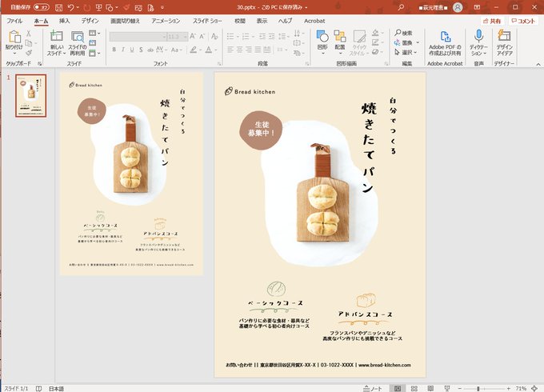This screenshot has width=544, height=392.
Task: Click the search magnifier in title bar
Action: [401, 7]
